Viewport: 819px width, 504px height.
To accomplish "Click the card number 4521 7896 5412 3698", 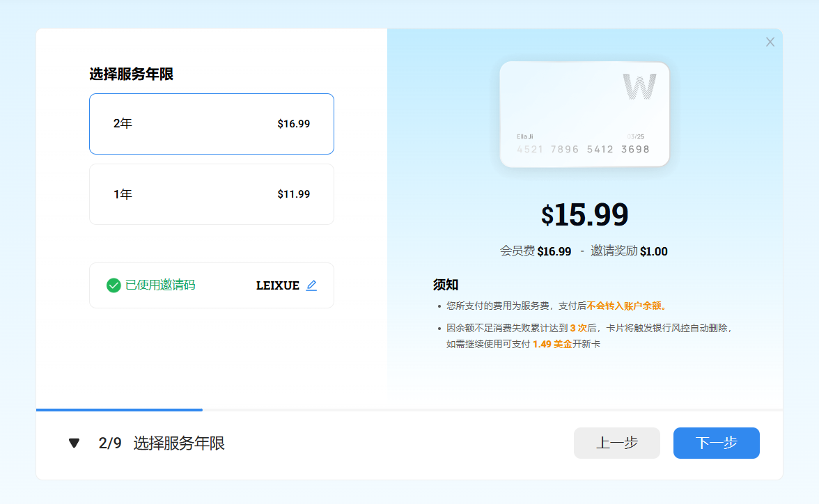I will click(x=583, y=150).
